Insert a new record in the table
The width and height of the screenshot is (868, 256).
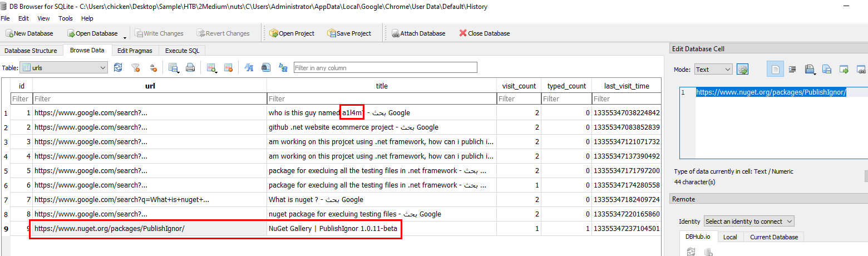point(211,68)
